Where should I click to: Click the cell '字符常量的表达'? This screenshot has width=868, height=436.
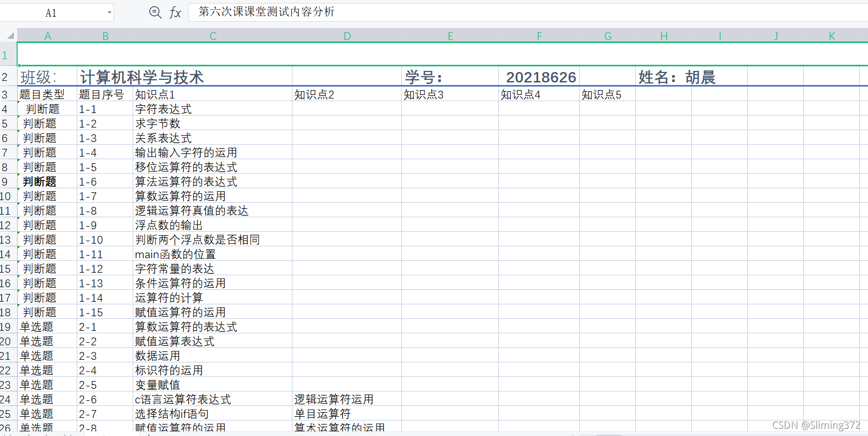[213, 269]
